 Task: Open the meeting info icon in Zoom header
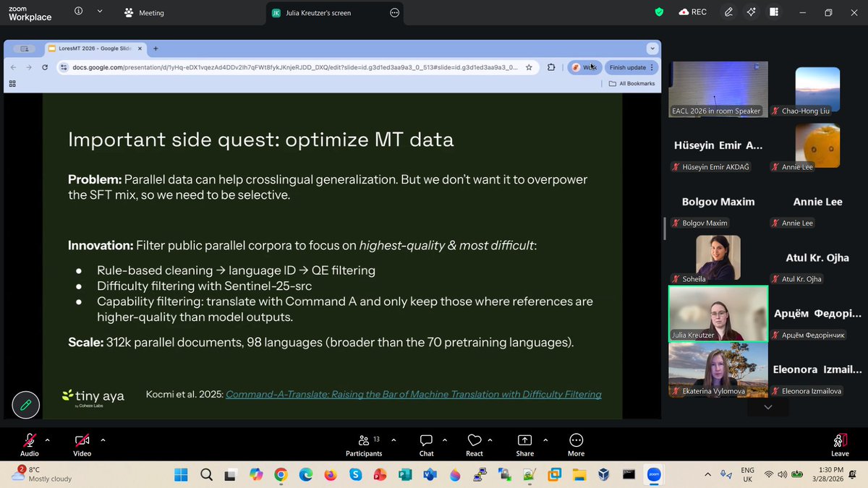click(x=78, y=12)
